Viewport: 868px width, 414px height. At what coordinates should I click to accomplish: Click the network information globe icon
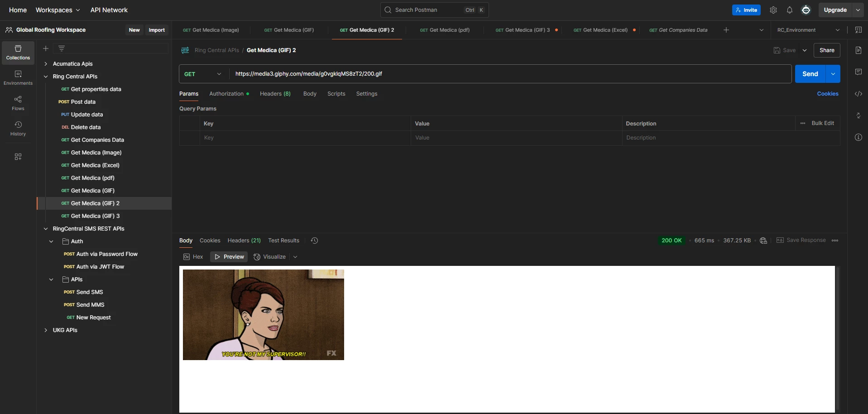pyautogui.click(x=763, y=241)
